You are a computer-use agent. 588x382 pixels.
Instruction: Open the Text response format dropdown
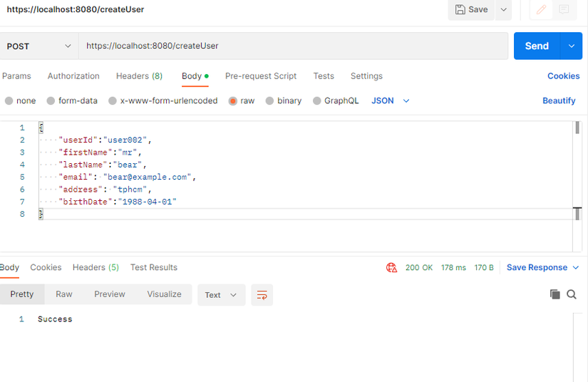[221, 295]
